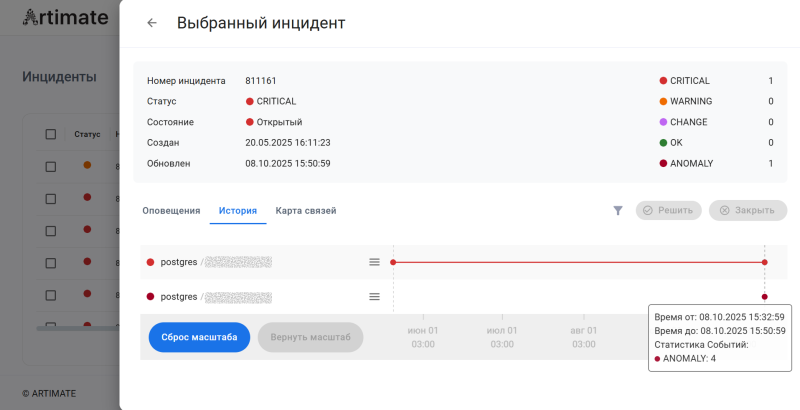This screenshot has height=410, width=800.
Task: Click the Сброс масштаба button
Action: tap(199, 337)
